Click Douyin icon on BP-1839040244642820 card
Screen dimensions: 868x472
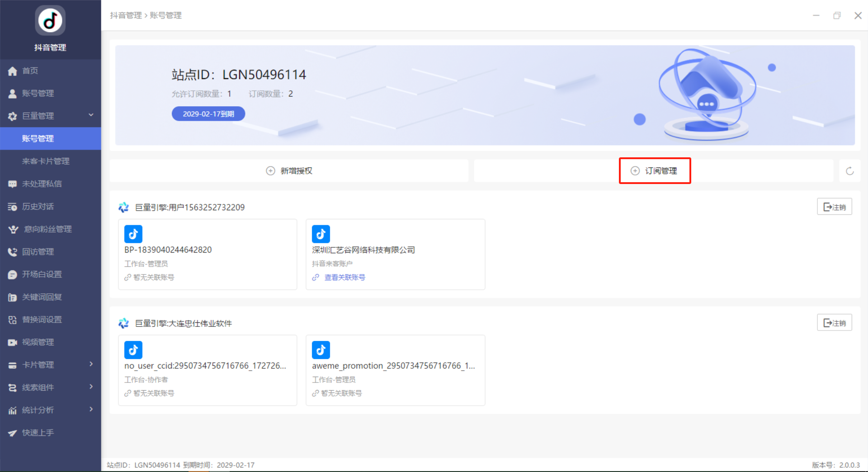coord(133,234)
